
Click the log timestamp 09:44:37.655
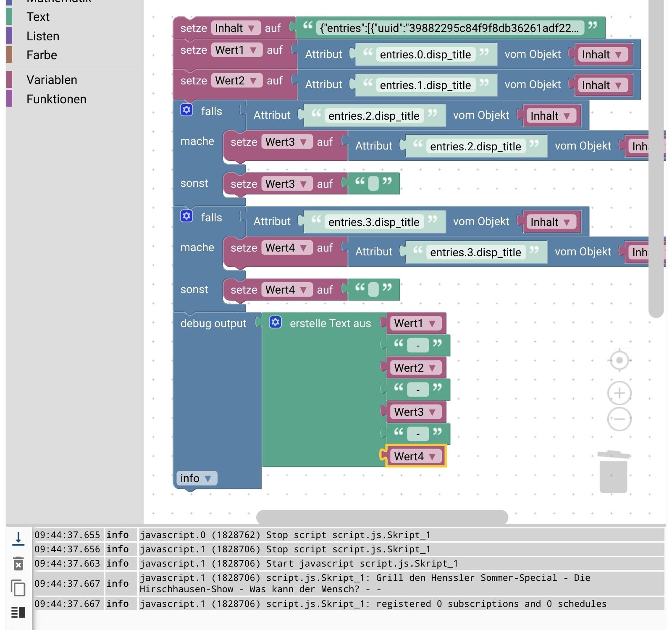[67, 535]
